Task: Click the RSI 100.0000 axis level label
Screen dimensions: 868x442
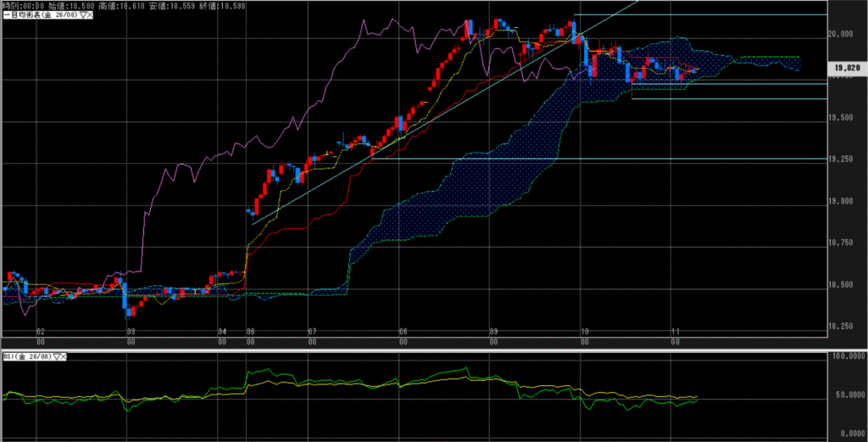Action: [848, 358]
